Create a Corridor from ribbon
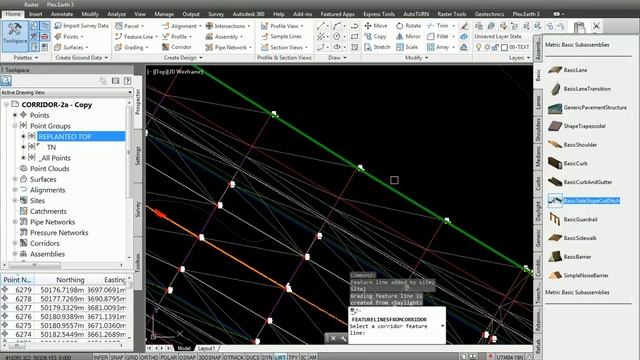Viewport: 640px width, 360px height. 177,47
